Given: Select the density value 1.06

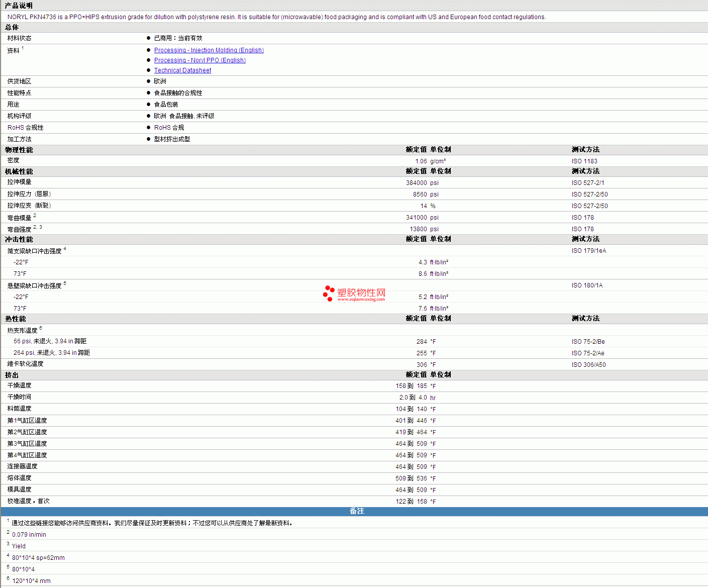Looking at the screenshot, I should click(421, 161).
